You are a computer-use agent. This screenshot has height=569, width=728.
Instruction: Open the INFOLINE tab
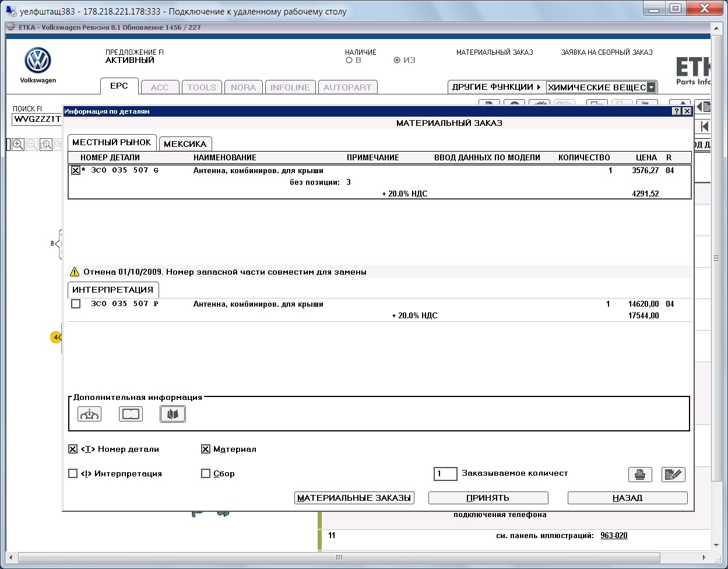point(290,87)
